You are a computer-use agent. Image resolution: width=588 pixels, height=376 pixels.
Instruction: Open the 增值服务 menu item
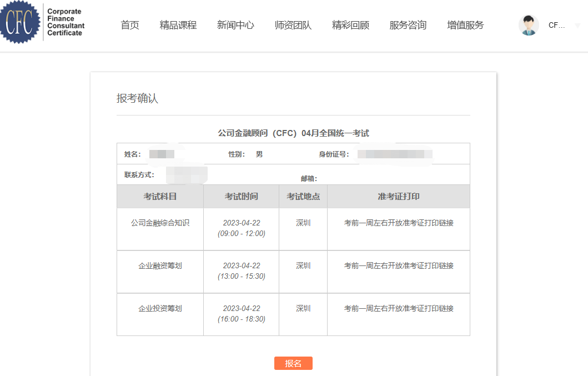click(465, 25)
